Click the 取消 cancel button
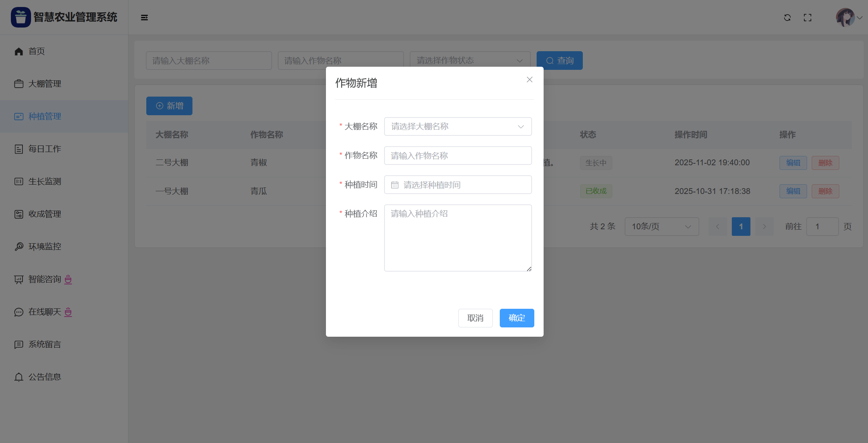The image size is (868, 443). click(475, 318)
